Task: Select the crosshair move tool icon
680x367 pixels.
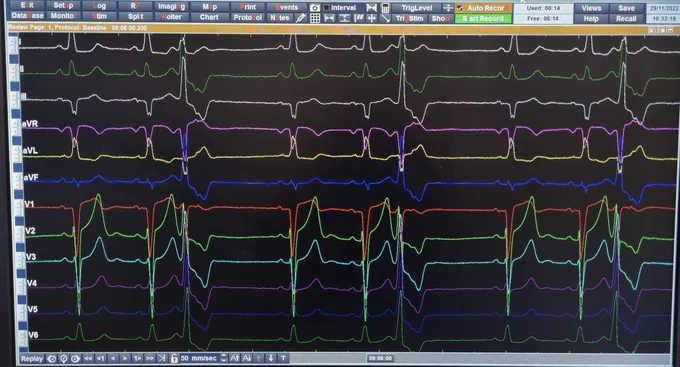Action: click(371, 18)
